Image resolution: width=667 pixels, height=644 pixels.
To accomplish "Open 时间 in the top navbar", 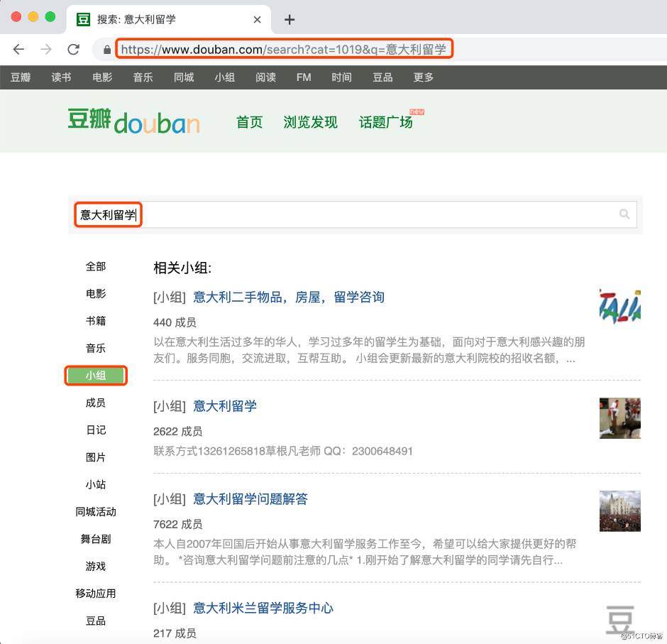I will [x=341, y=77].
